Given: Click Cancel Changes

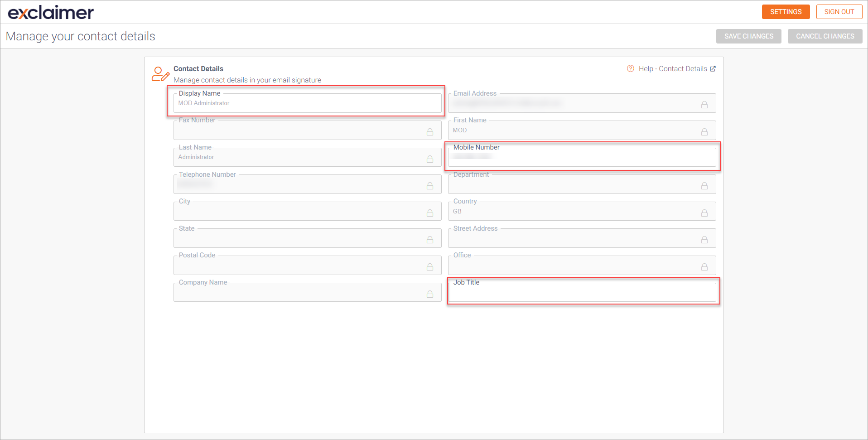Looking at the screenshot, I should [x=825, y=36].
